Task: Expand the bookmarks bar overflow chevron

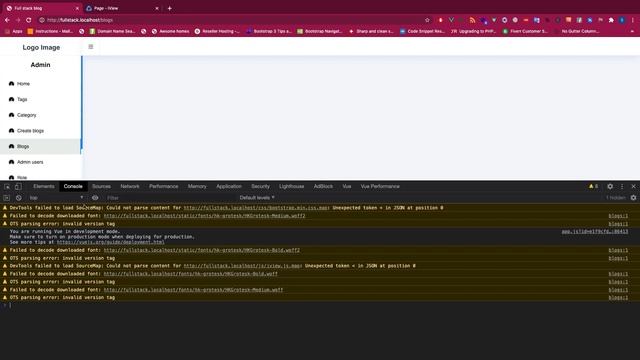Action: pos(632,31)
